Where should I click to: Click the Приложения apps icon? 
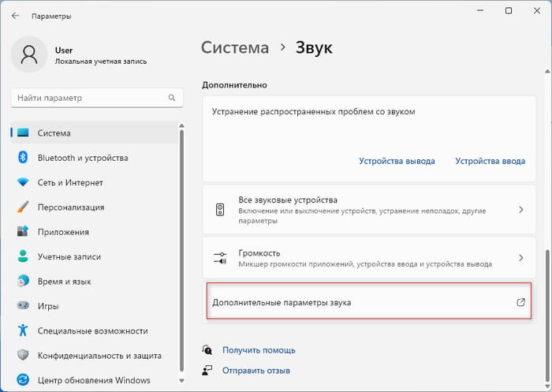(x=23, y=231)
